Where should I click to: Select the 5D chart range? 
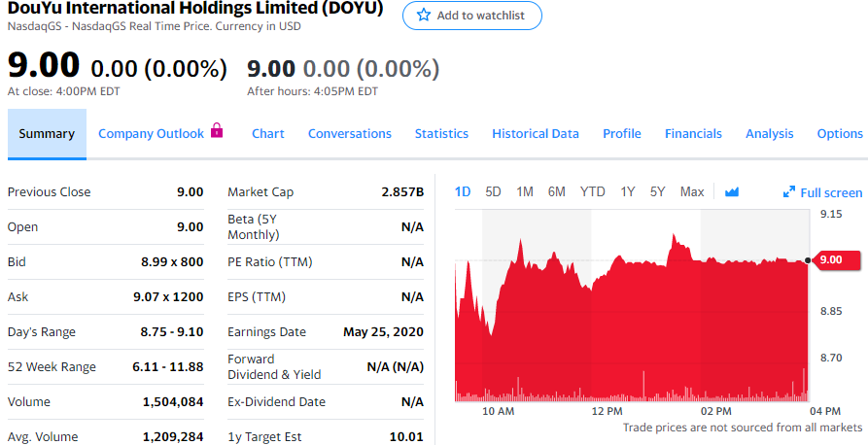pyautogui.click(x=493, y=192)
